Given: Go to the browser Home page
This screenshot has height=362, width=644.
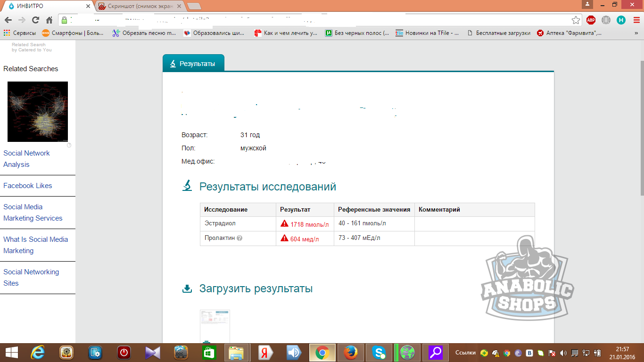Looking at the screenshot, I should [49, 20].
